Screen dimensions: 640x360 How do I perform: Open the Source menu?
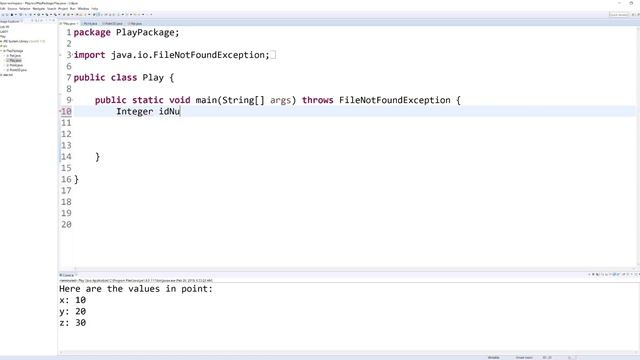[12, 9]
